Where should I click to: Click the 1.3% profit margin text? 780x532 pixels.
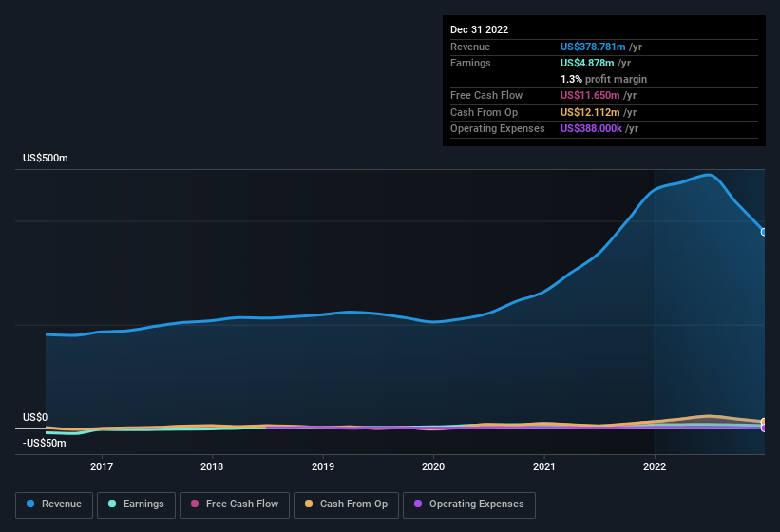604,79
